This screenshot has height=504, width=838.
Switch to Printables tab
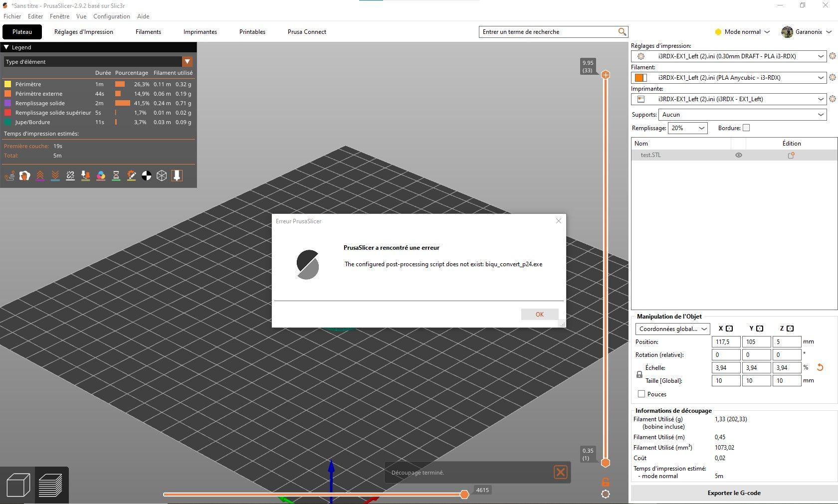tap(252, 32)
